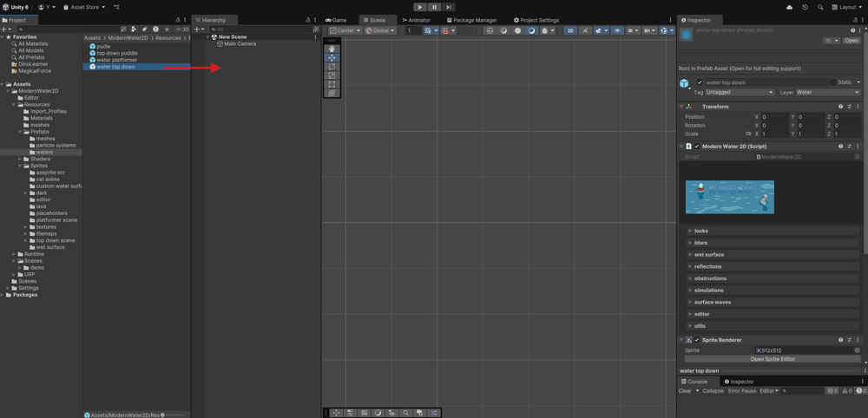Click the Open prefab button
The width and height of the screenshot is (868, 418).
852,40
